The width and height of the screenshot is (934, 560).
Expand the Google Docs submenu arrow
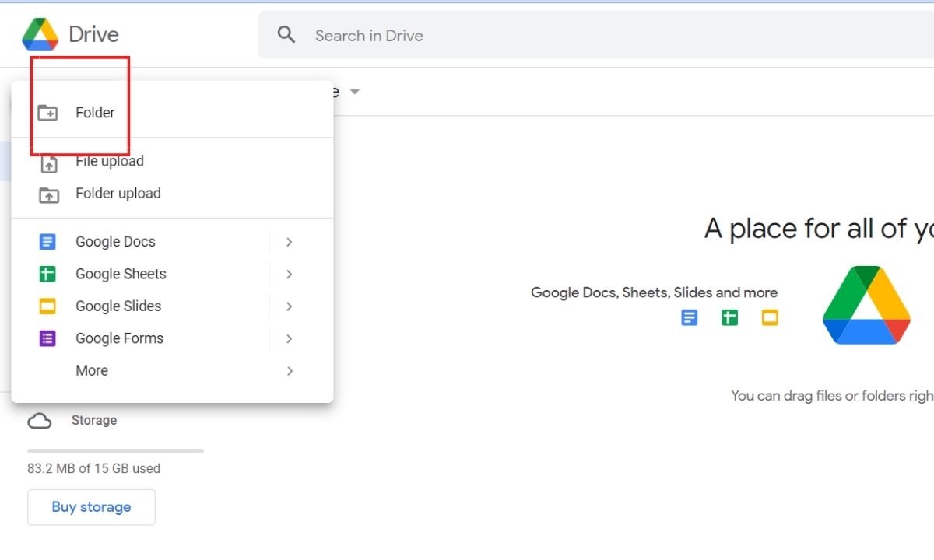(x=289, y=242)
